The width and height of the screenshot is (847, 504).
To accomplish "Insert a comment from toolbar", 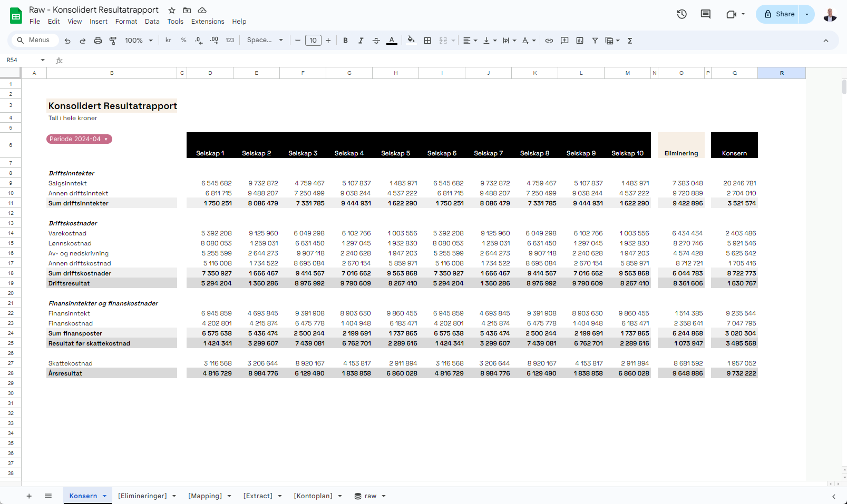I will [564, 41].
